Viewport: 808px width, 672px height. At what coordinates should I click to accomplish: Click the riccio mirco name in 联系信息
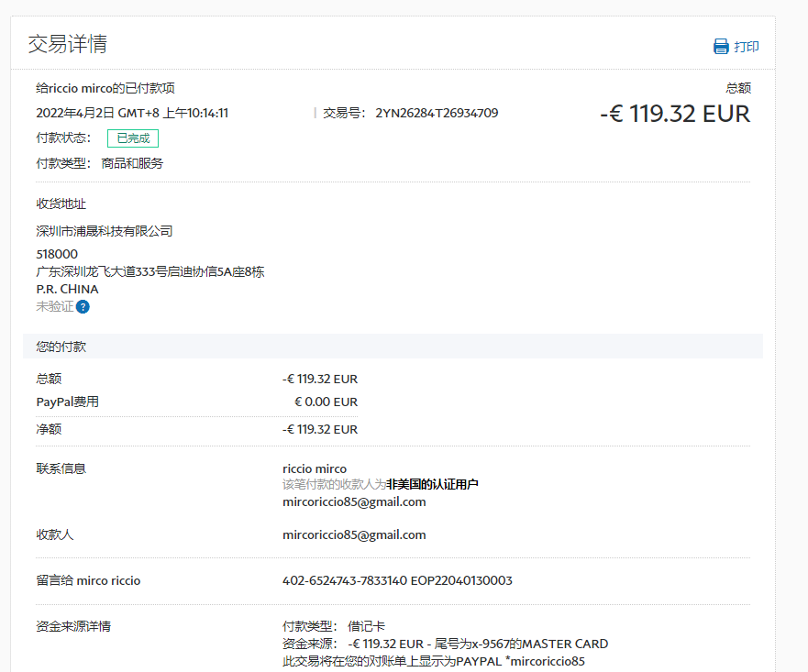[315, 468]
